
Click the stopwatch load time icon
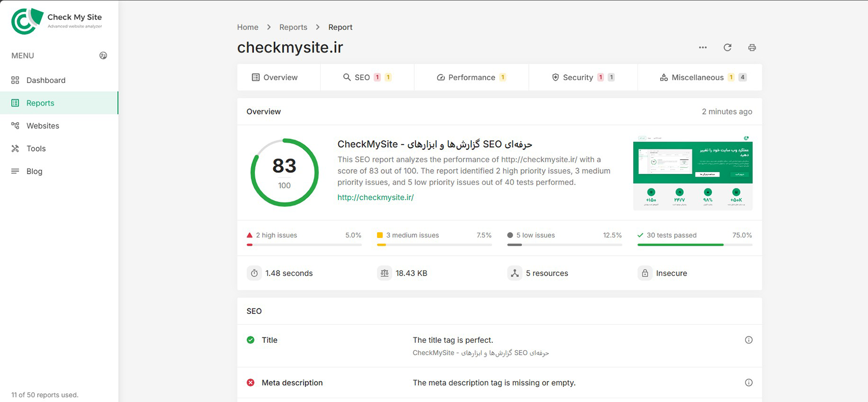coord(254,273)
